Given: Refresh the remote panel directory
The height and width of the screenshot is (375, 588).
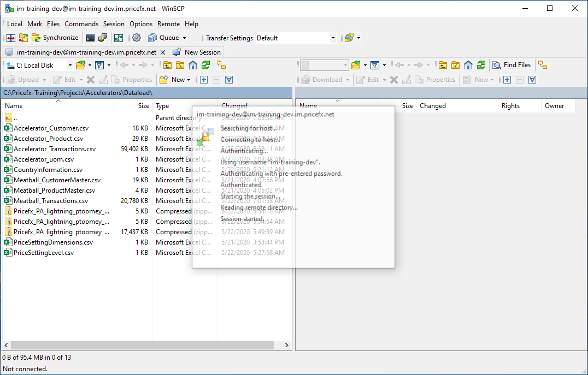Looking at the screenshot, I should [x=481, y=65].
